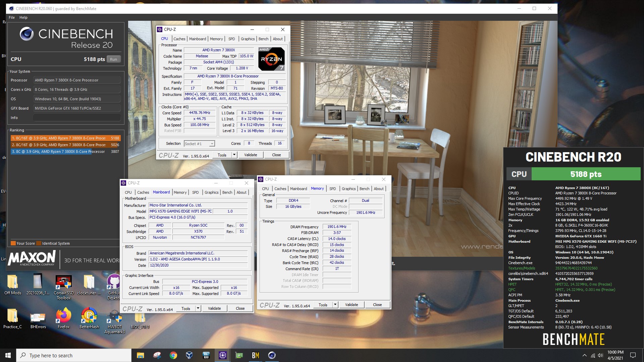Switch to the Bench tab in the top CPU-Z window

coord(263,39)
